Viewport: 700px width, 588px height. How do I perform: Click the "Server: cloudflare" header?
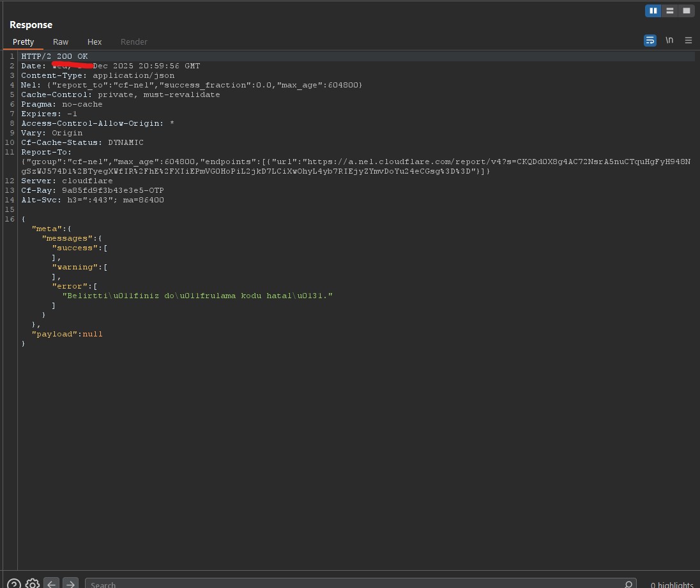click(x=67, y=181)
